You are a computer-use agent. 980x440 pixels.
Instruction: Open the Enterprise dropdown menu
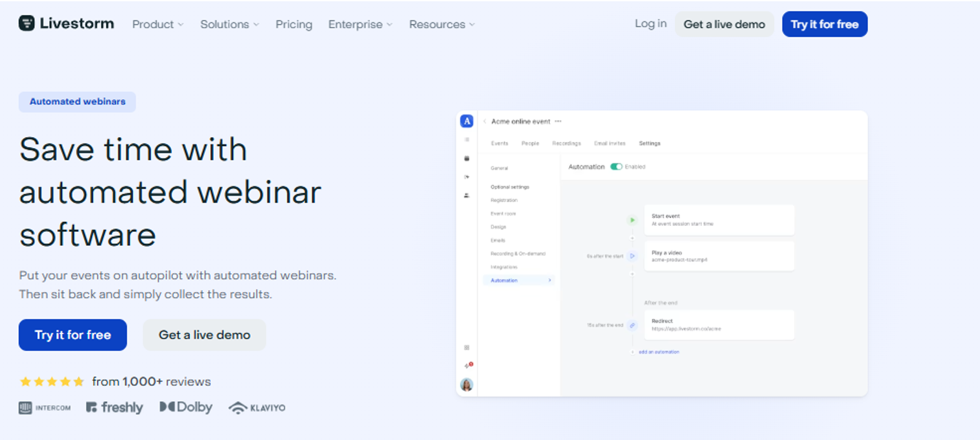click(x=360, y=24)
